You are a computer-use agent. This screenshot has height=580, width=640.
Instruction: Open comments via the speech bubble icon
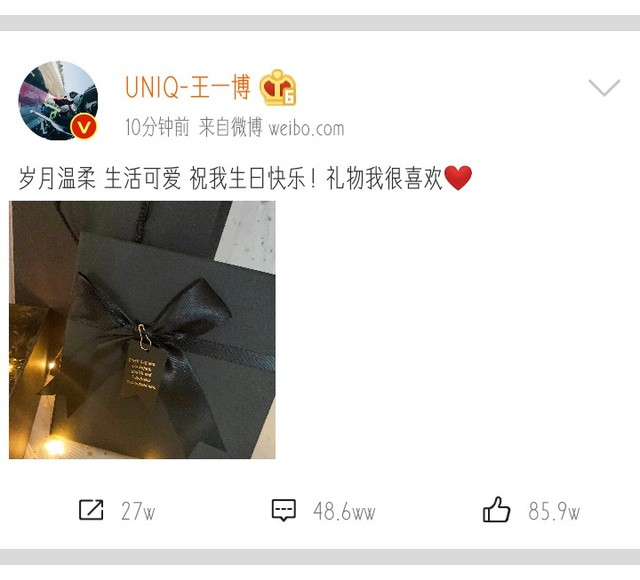click(284, 510)
